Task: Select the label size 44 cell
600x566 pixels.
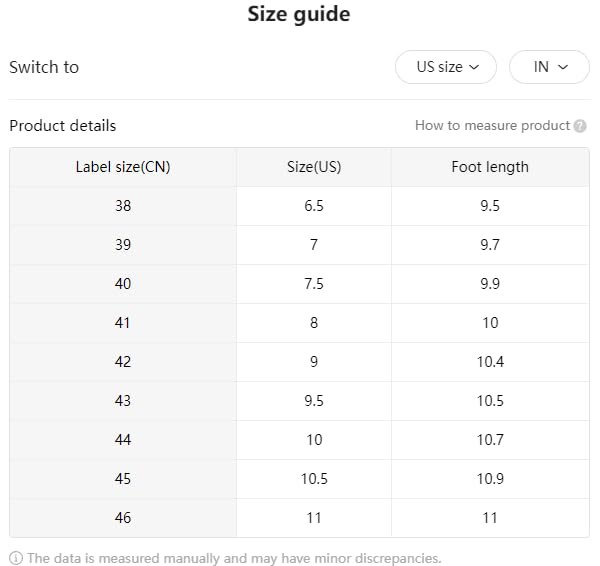Action: tap(123, 440)
